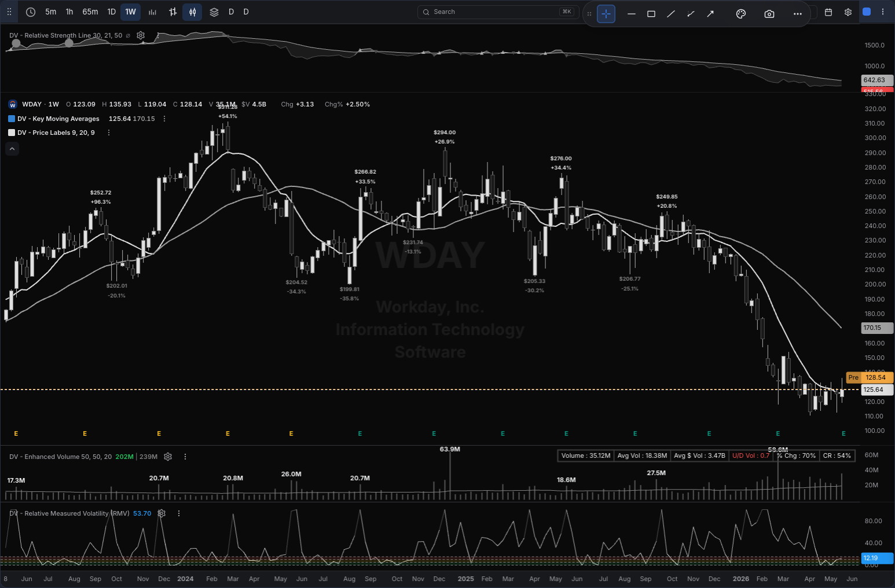Click the $252.72 high price label
The width and height of the screenshot is (895, 588).
101,193
